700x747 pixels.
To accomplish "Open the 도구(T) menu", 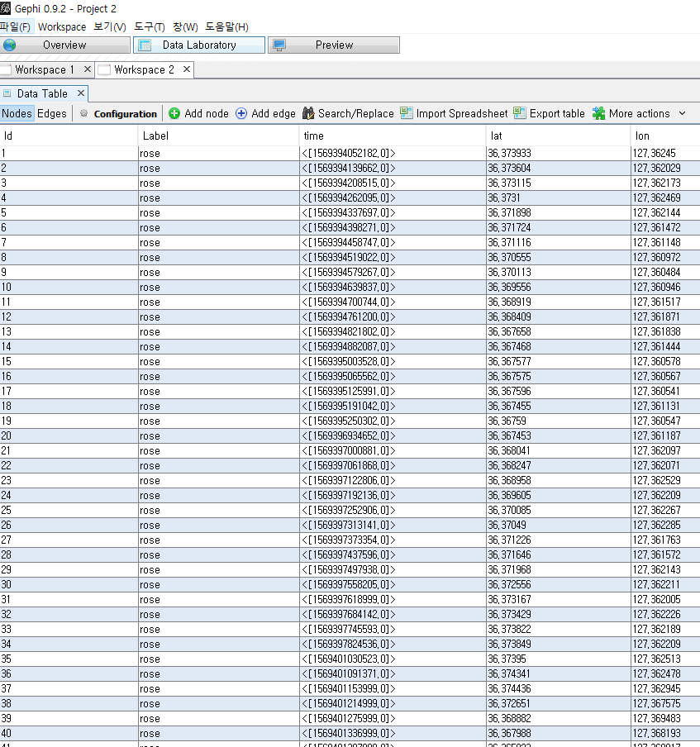I will pos(149,27).
